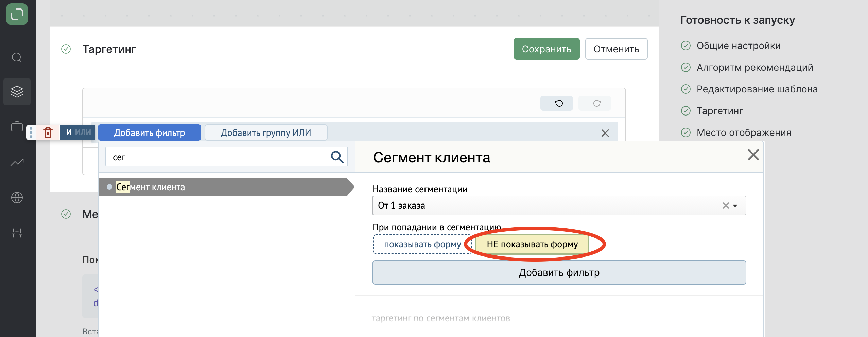Screen dimensions: 868x337
Task: Go to Алгоритм рекомендаций step
Action: point(754,67)
